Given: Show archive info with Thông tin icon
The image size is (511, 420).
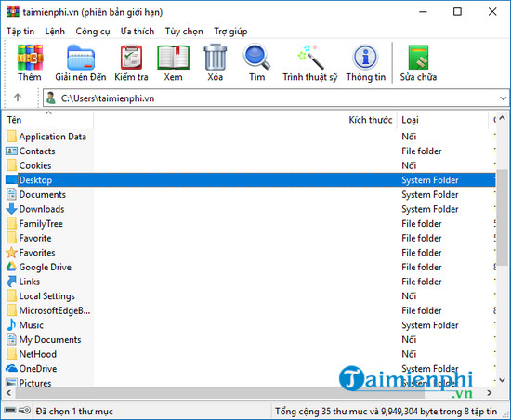Looking at the screenshot, I should (366, 58).
